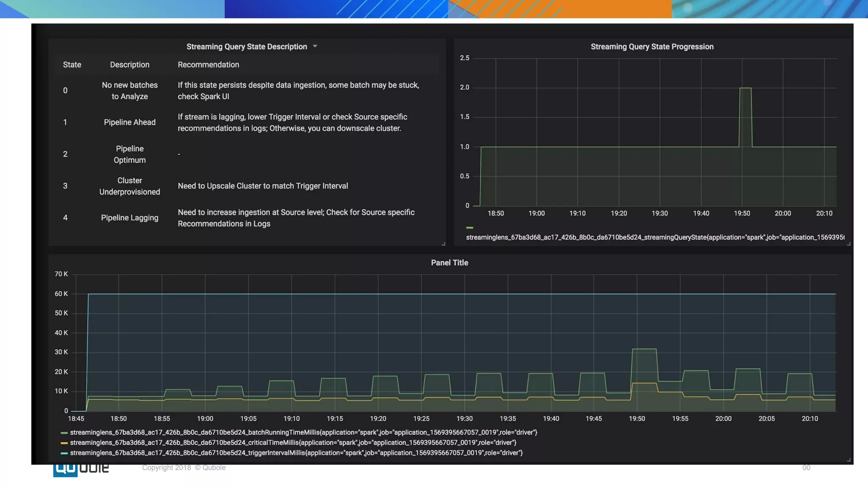Click the green batchRunningTimeMillis legend color swatch
Viewport: 868px width, 488px height.
(x=64, y=433)
